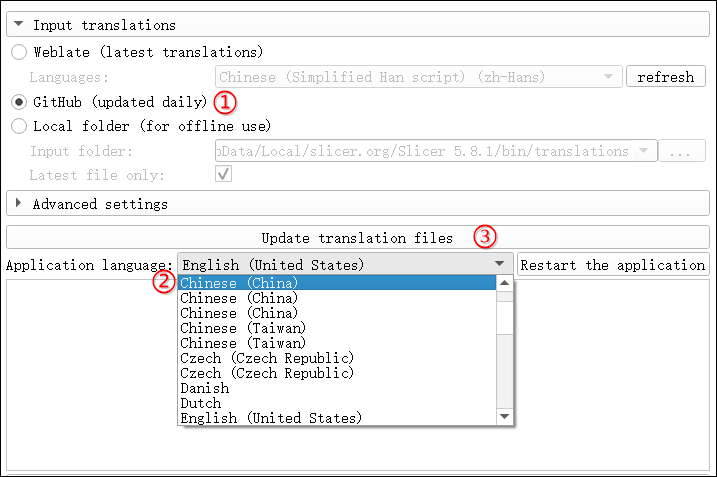This screenshot has height=477, width=717.
Task: Choose GitHub (updated daily) radio button
Action: (19, 102)
